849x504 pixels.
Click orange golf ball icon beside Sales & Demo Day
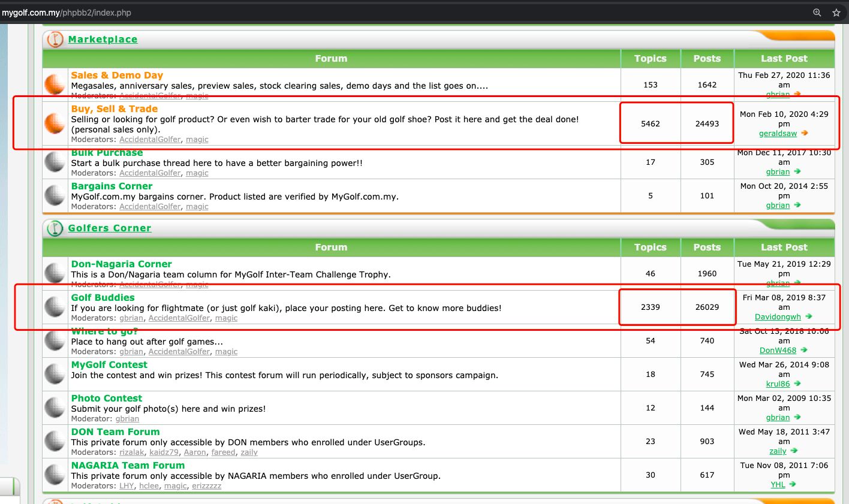55,84
